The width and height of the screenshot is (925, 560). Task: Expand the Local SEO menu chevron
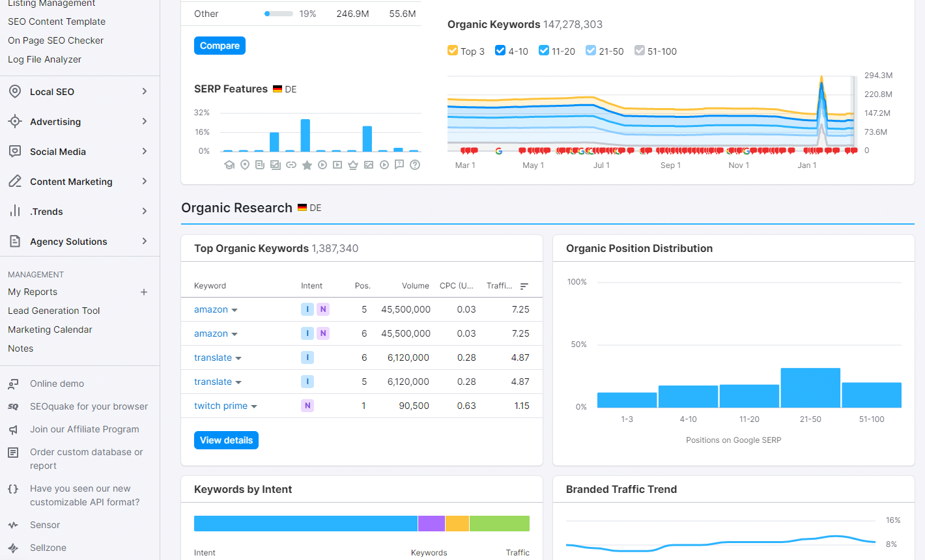point(145,92)
